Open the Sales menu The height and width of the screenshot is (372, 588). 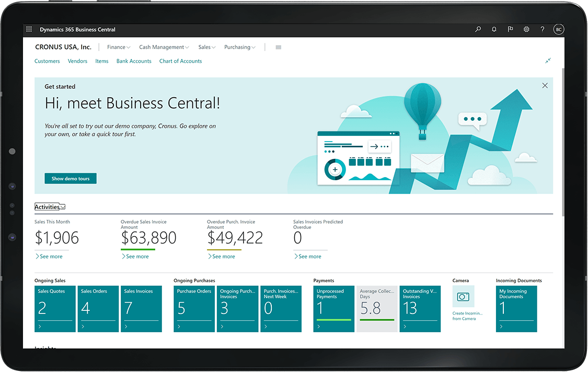pos(207,48)
